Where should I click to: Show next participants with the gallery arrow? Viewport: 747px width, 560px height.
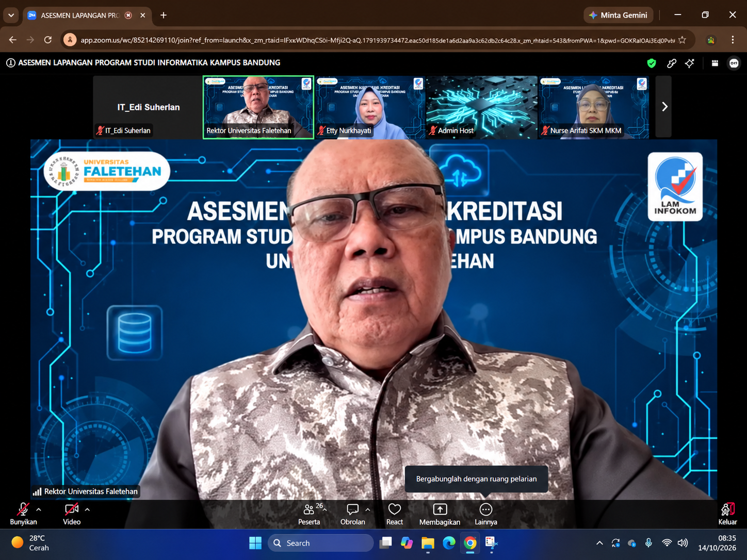664,107
